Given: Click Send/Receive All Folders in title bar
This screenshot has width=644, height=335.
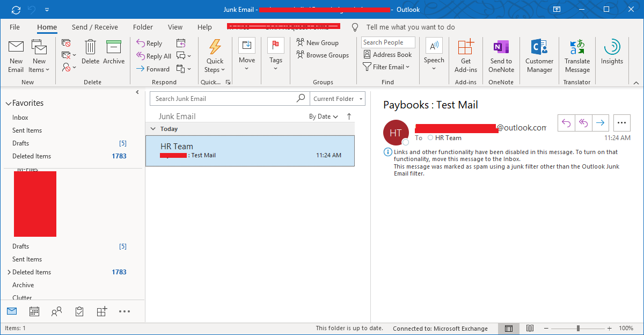Looking at the screenshot, I should (x=16, y=10).
